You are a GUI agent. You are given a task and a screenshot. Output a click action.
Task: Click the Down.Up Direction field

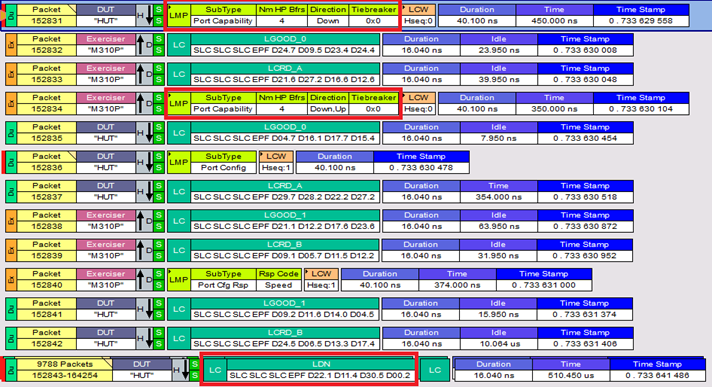point(328,109)
